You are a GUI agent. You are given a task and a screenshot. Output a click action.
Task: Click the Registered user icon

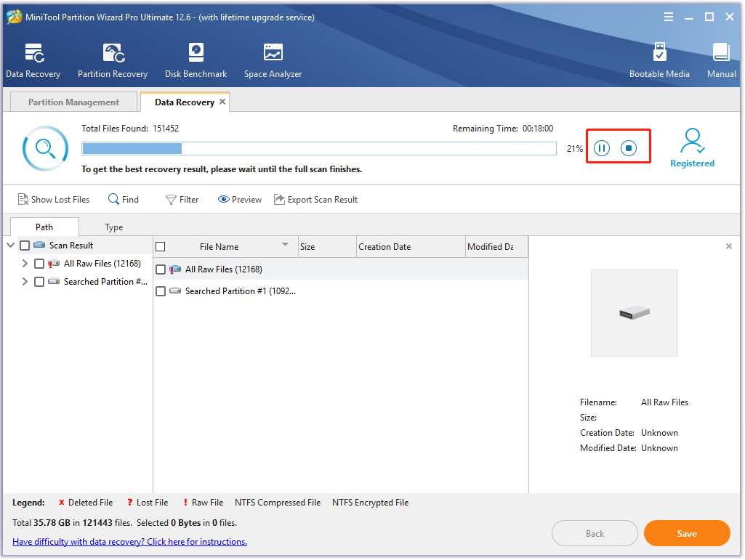pos(692,141)
